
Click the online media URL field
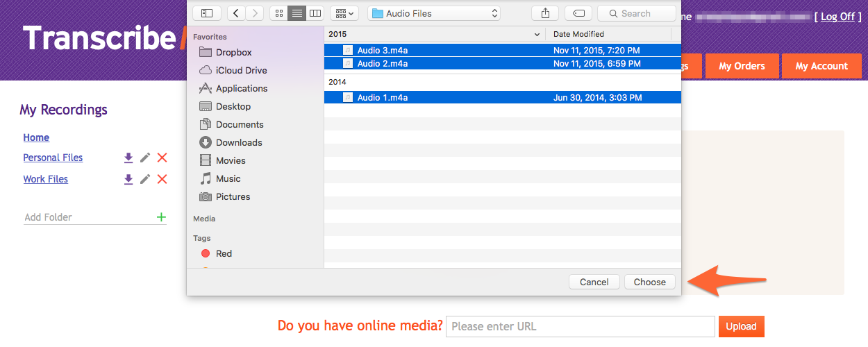(580, 326)
